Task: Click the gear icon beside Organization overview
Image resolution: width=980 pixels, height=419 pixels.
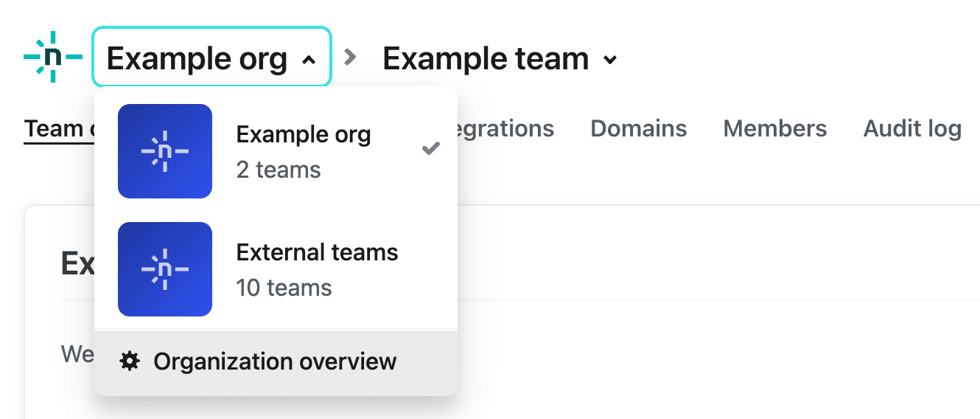Action: point(130,361)
